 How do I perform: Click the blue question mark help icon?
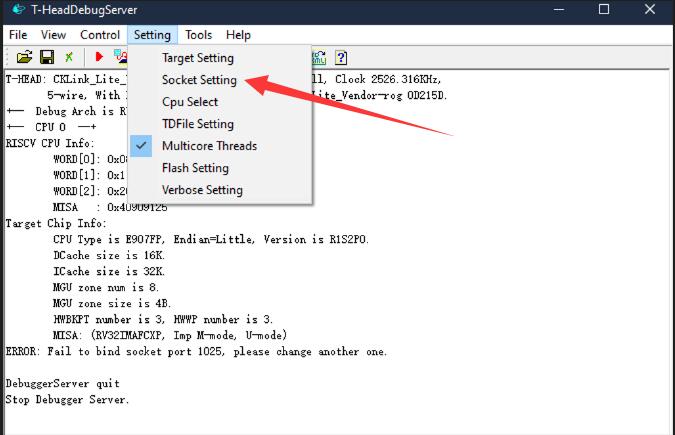click(x=341, y=57)
